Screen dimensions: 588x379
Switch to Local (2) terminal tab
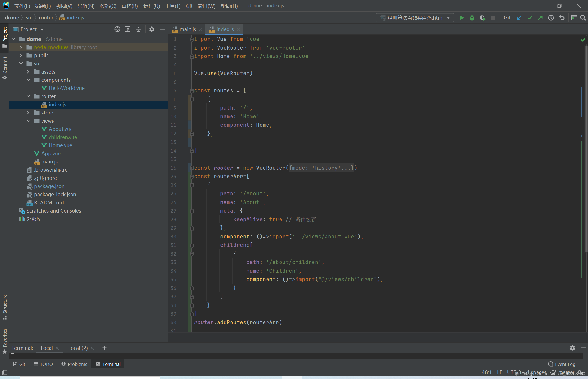pos(78,348)
